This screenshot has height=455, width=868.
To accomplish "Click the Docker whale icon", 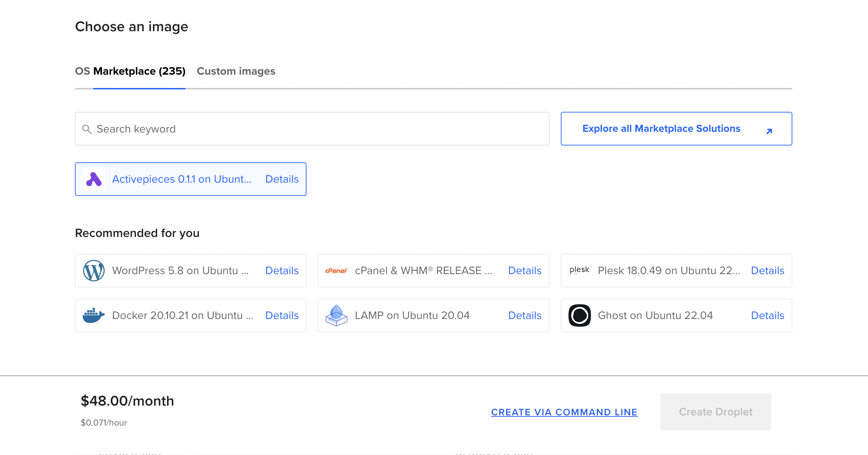I will (94, 315).
